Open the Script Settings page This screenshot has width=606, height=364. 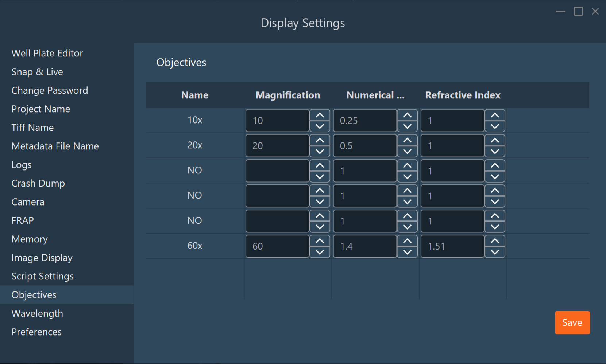pyautogui.click(x=42, y=276)
